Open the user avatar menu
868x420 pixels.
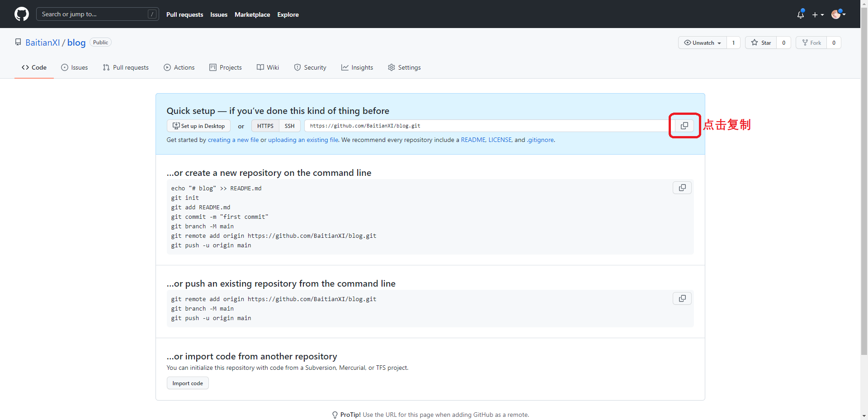click(839, 14)
